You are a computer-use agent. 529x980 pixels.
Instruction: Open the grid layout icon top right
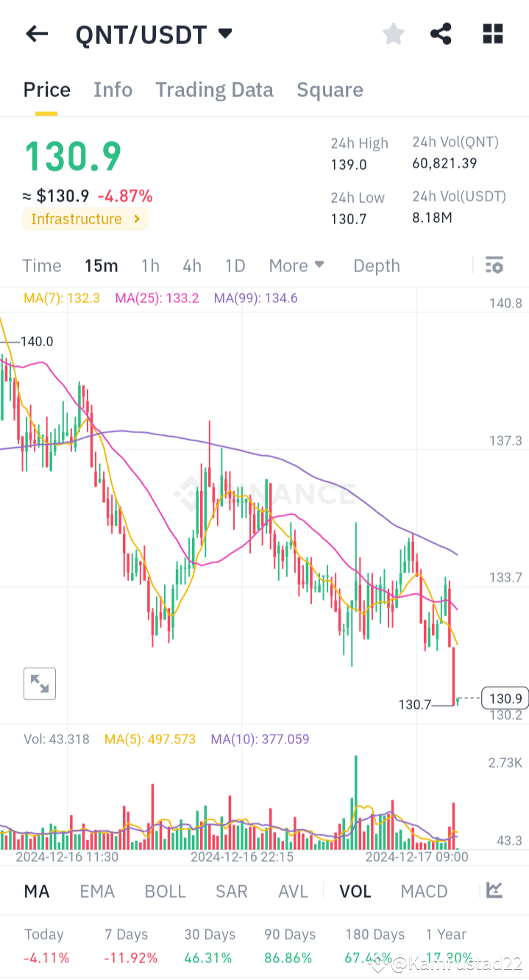[x=492, y=34]
